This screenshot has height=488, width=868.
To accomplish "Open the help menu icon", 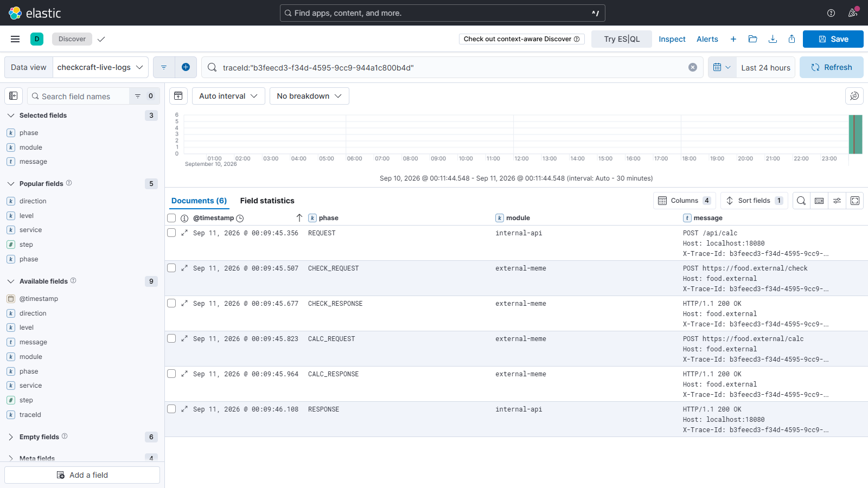I will 831,13.
